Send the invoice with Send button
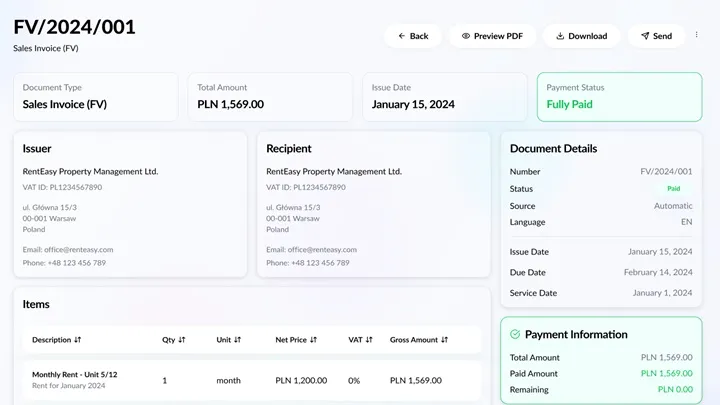Viewport: 720px width, 405px height. click(x=656, y=36)
